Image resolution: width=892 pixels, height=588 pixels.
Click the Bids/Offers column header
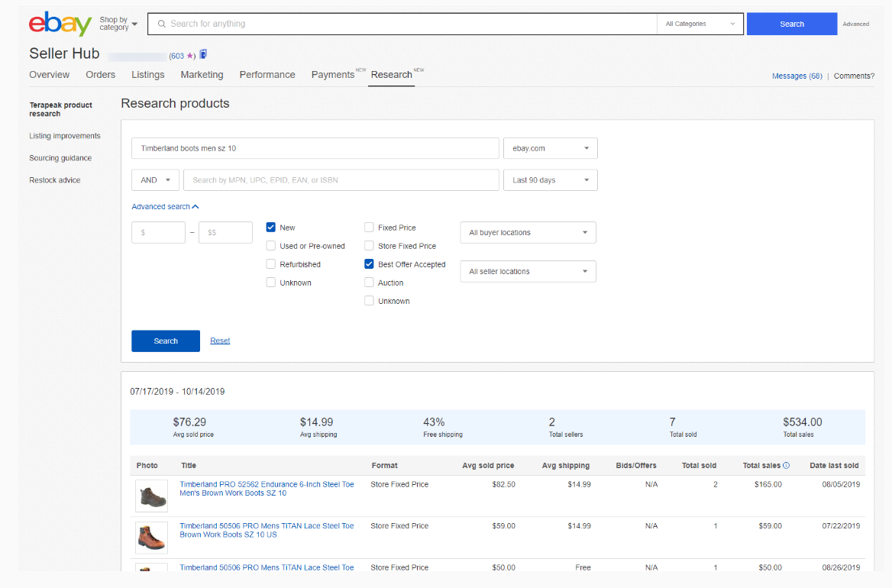(636, 465)
